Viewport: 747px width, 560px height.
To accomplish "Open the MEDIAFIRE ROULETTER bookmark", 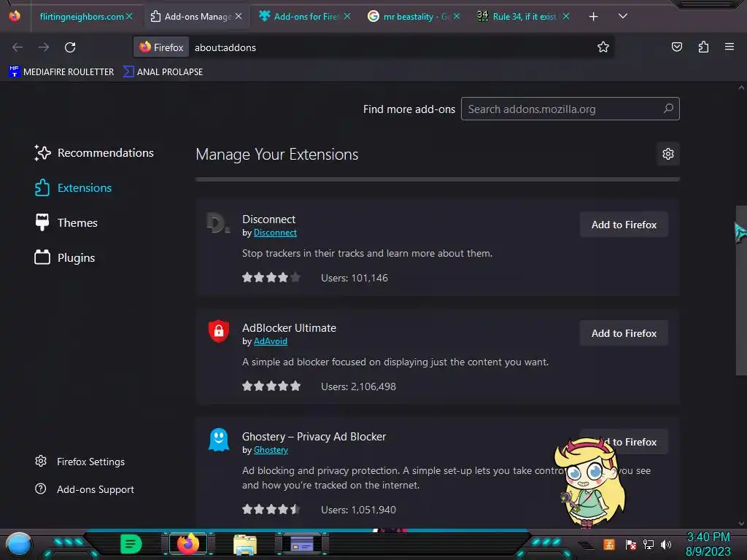I will (x=61, y=72).
